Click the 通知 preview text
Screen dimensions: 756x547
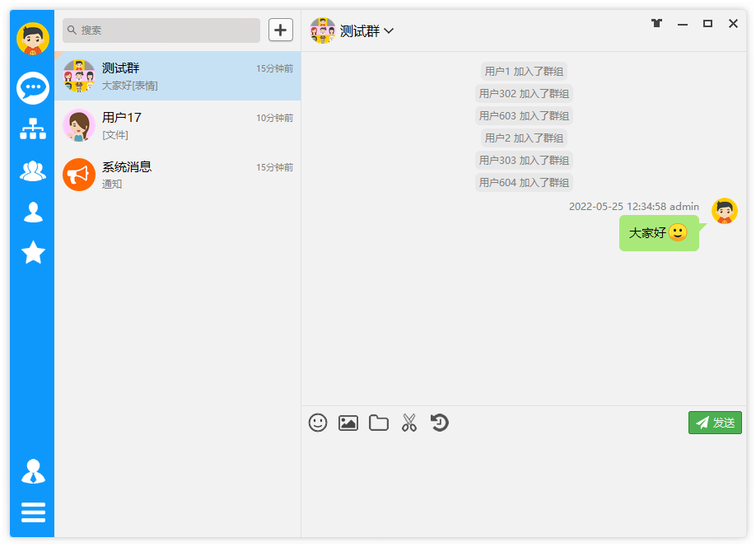[112, 185]
